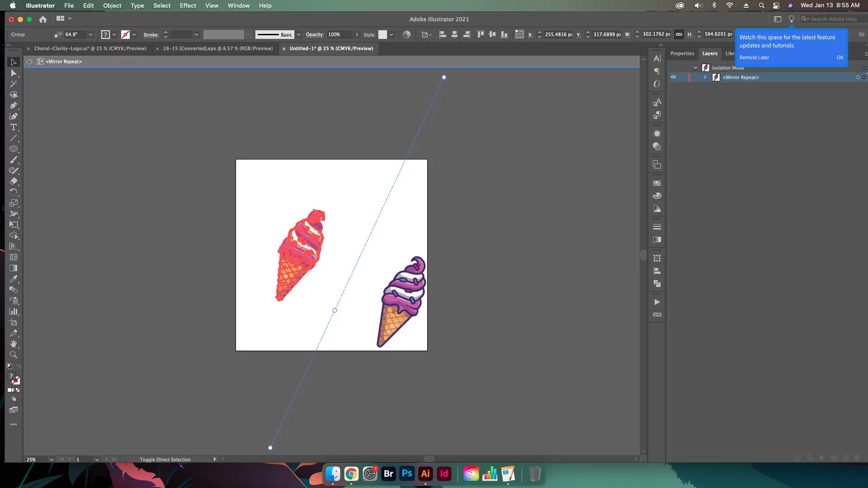Select the Gradient tool

point(13,268)
